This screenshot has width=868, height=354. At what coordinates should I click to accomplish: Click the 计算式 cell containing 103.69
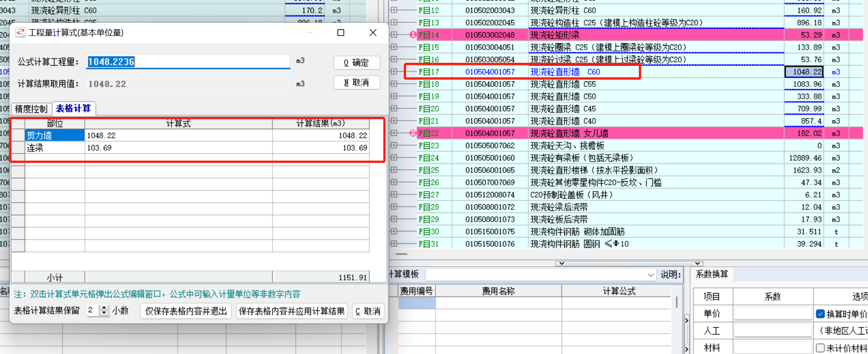coord(179,147)
